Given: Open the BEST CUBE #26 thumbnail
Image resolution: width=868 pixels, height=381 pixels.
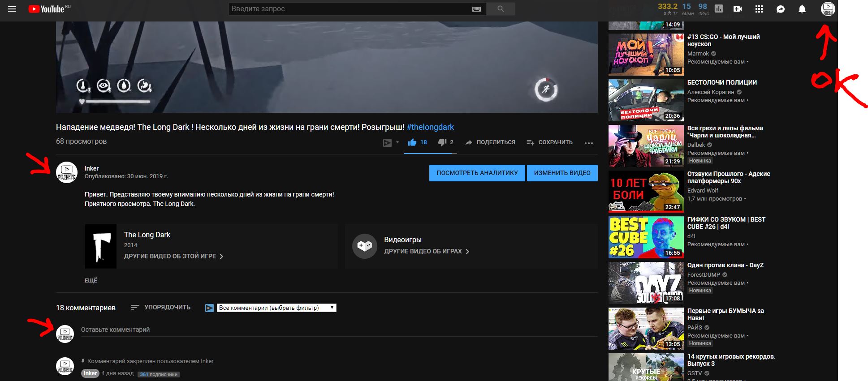Looking at the screenshot, I should click(646, 237).
